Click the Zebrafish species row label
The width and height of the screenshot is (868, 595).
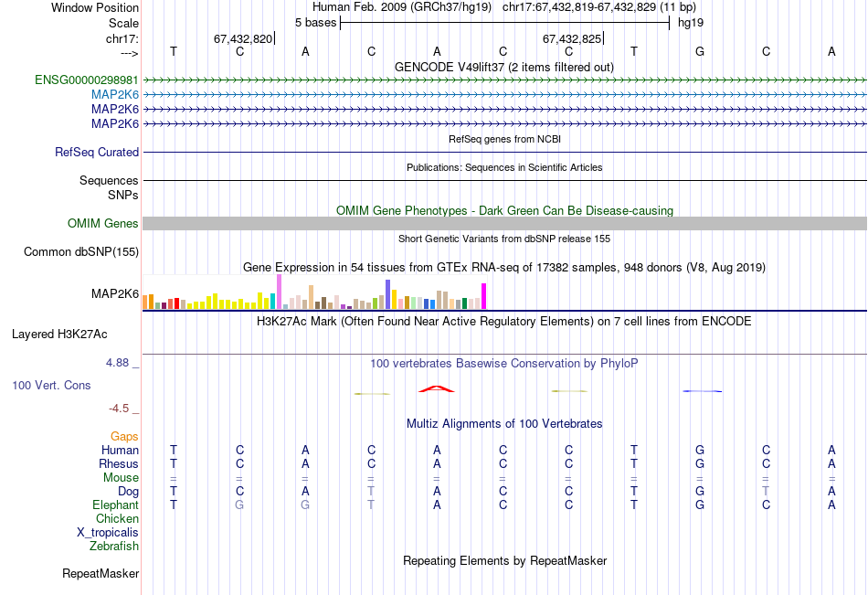click(x=114, y=547)
